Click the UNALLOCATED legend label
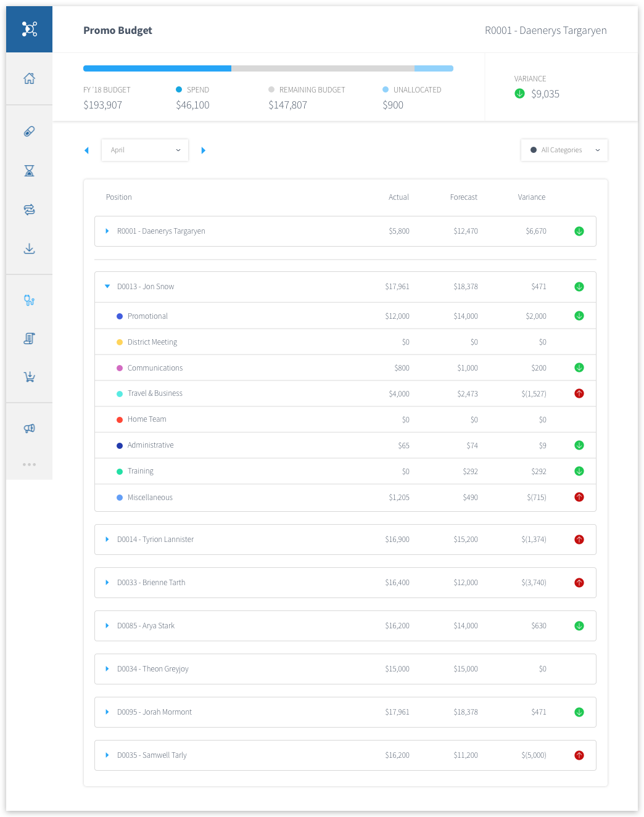Viewport: 644px width, 817px height. click(x=418, y=90)
